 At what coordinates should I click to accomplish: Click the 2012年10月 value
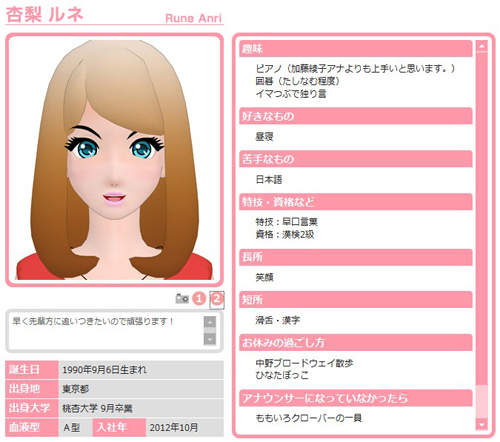(174, 428)
